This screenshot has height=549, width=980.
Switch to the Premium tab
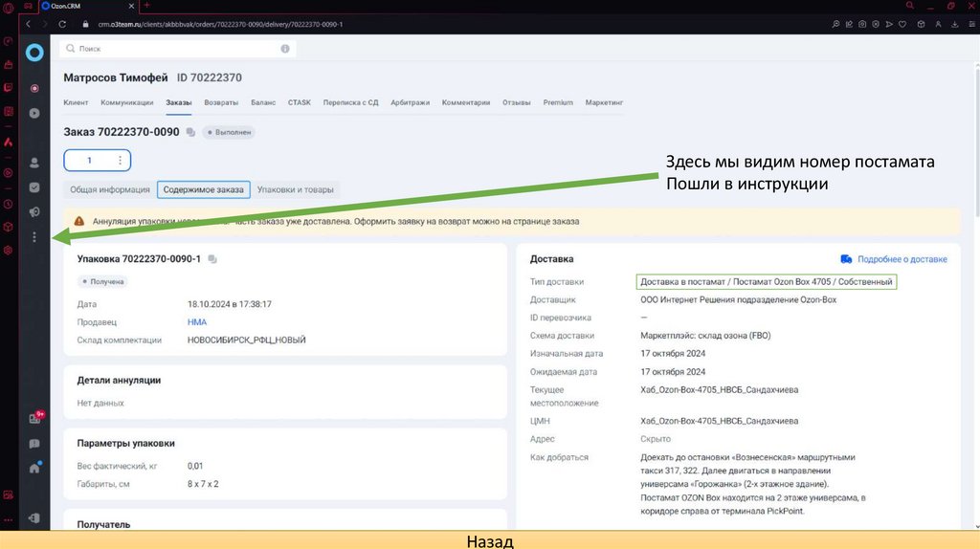pos(558,102)
